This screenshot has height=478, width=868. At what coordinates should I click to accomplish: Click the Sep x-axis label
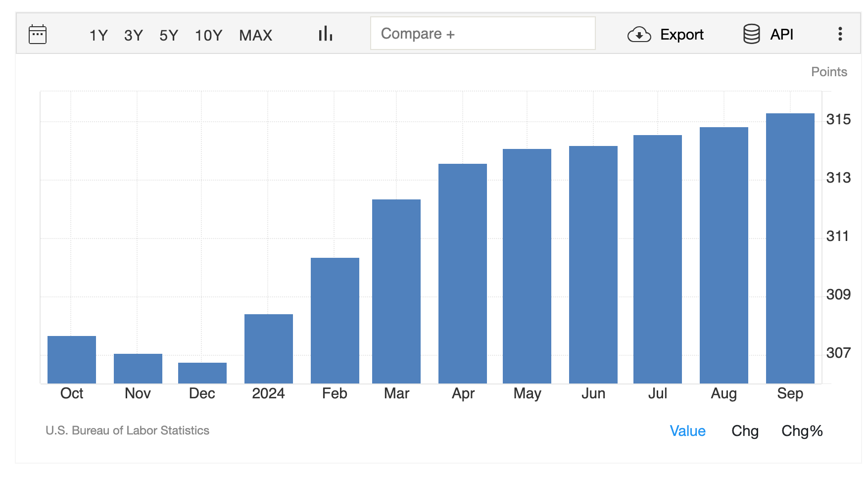(790, 393)
